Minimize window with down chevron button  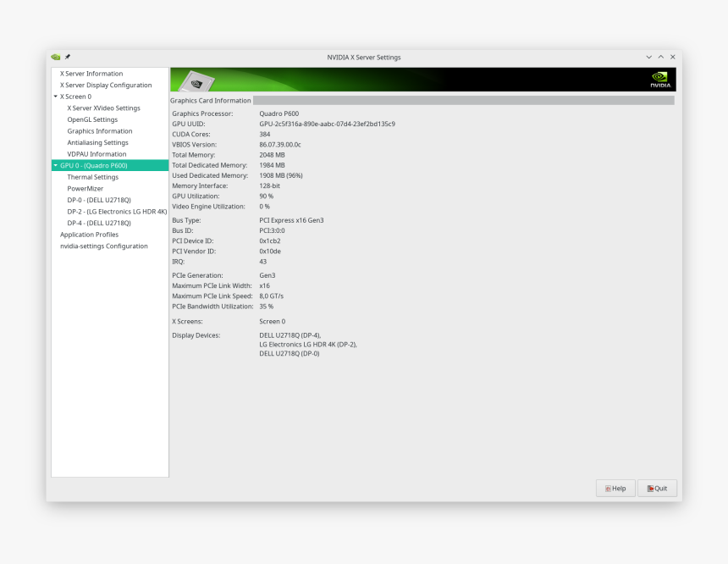tap(649, 57)
